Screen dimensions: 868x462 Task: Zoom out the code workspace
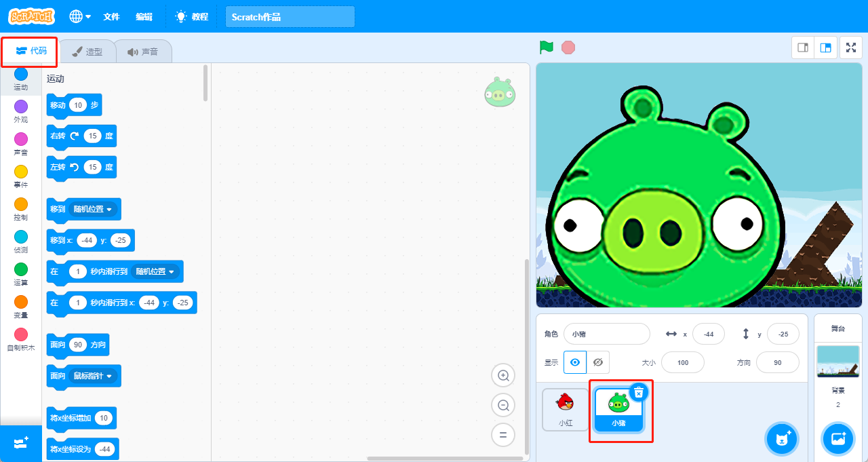point(503,405)
